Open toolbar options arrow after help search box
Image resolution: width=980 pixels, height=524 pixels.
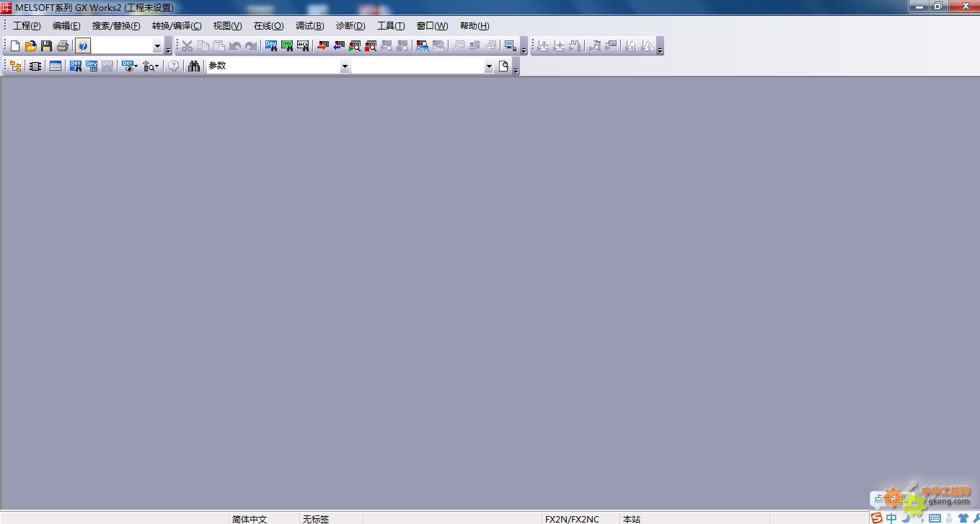169,48
